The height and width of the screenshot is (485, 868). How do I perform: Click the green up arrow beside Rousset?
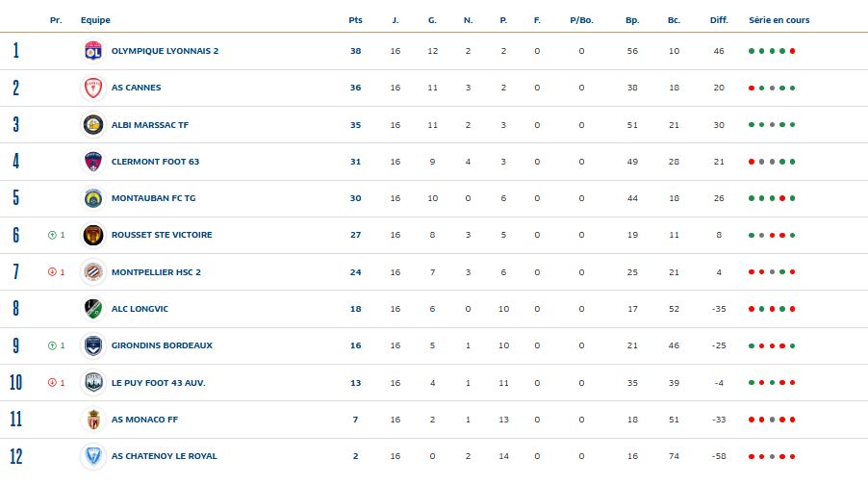[51, 235]
